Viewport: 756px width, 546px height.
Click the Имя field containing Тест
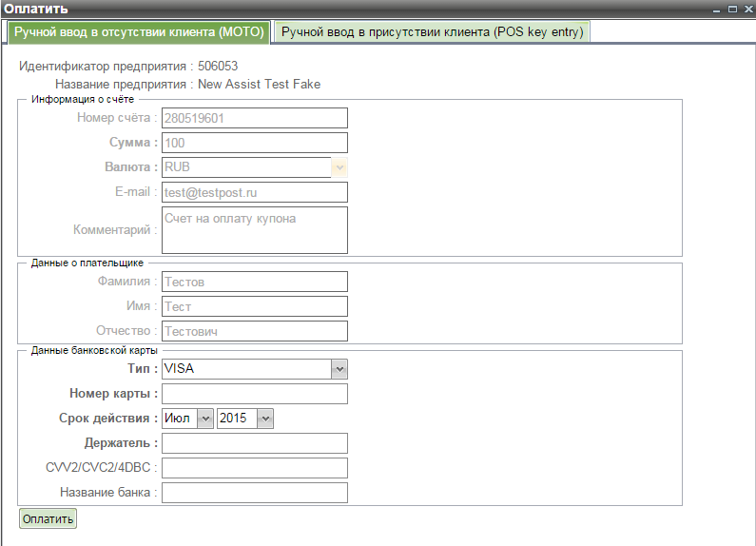255,306
